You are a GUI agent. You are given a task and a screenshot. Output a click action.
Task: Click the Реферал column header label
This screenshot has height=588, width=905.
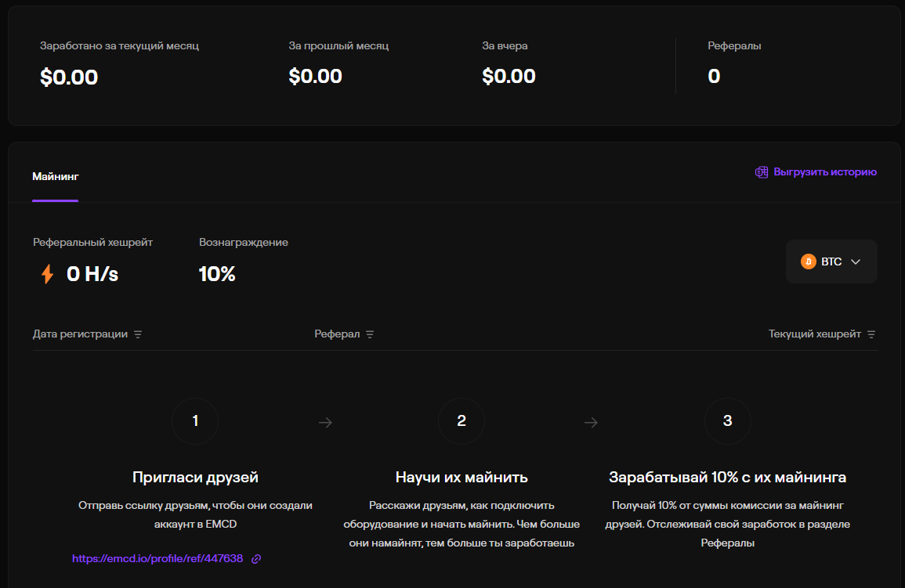click(x=337, y=334)
